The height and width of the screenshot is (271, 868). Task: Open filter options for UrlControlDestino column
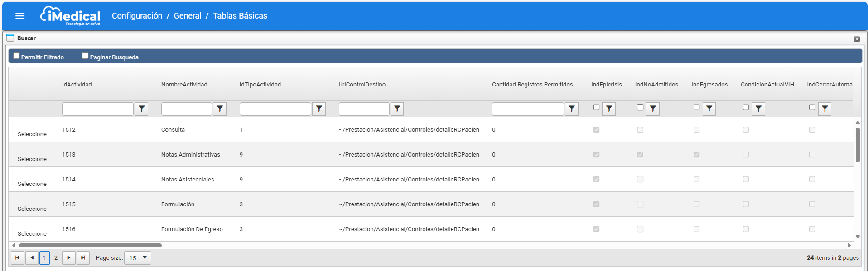coord(397,109)
